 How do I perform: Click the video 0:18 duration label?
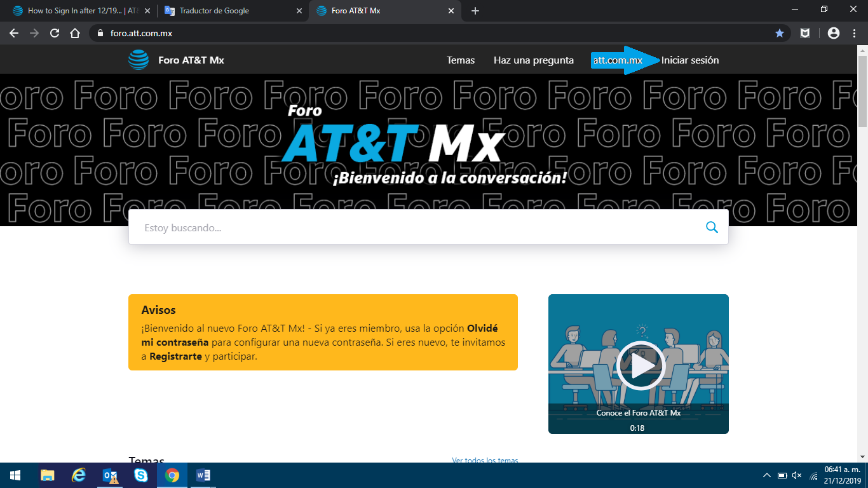coord(637,428)
